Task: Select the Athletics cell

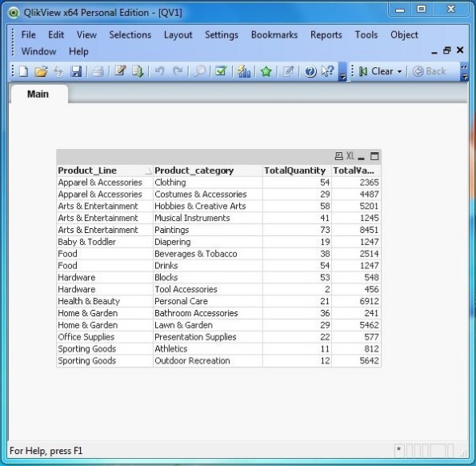Action: click(x=208, y=349)
